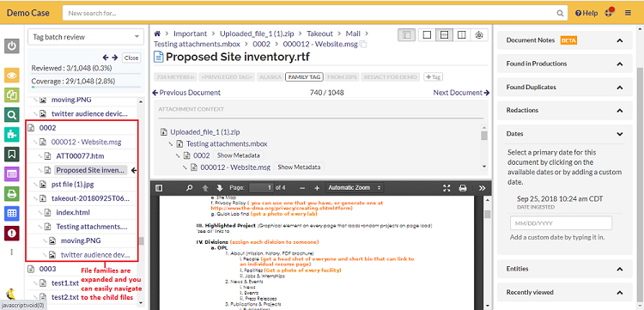Open PDF toolbar more tools double-chevron
The height and width of the screenshot is (310, 644).
tap(483, 188)
